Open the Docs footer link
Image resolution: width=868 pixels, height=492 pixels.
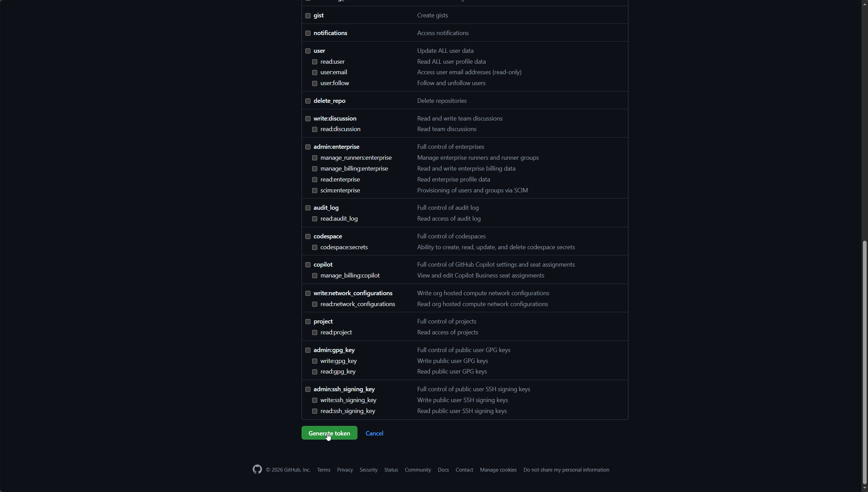click(x=443, y=470)
